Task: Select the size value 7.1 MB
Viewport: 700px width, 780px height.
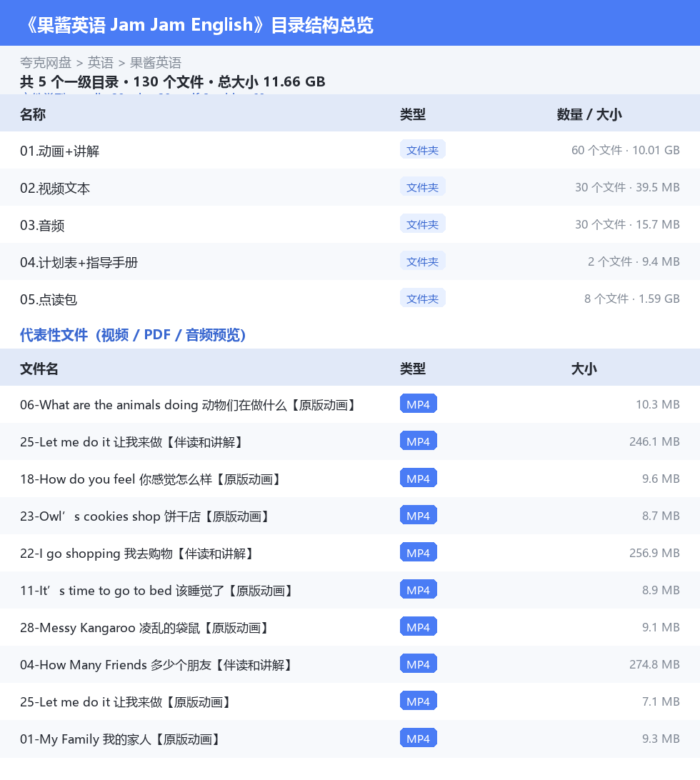Action: tap(661, 701)
